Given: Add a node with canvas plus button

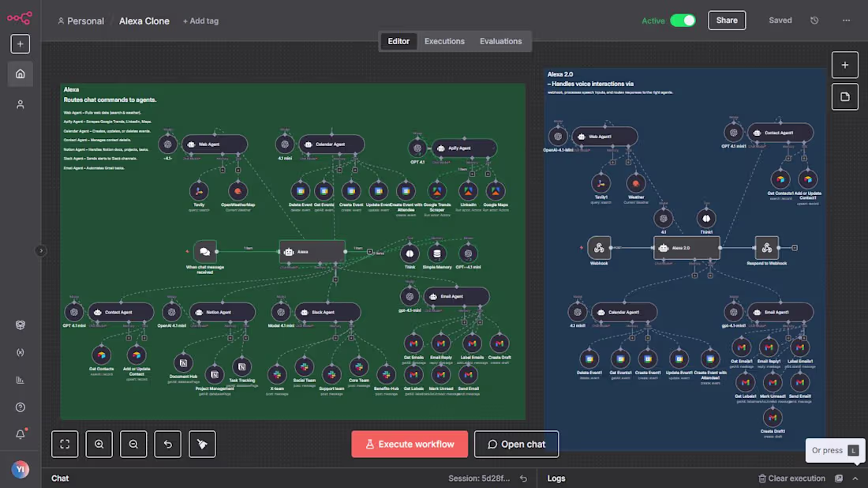Looking at the screenshot, I should [845, 66].
